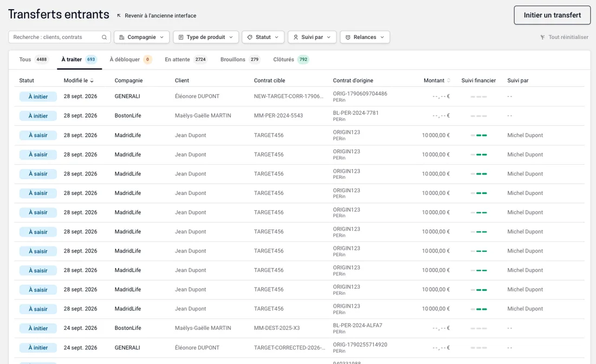Open the À débloquer tab
Screen dimensions: 596x364
131,59
